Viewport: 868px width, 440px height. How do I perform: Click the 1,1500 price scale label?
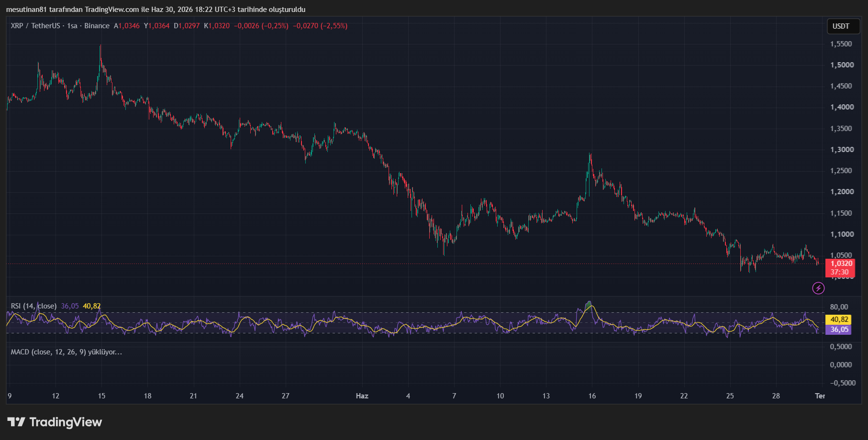click(x=841, y=213)
